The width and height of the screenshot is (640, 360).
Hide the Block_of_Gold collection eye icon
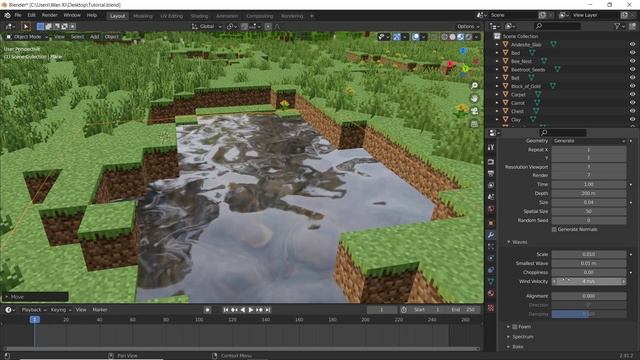(632, 86)
